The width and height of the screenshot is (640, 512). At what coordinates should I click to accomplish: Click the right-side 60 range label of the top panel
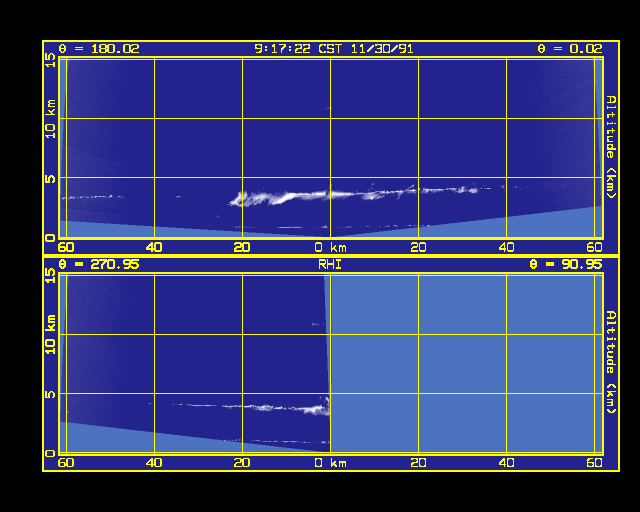(595, 247)
